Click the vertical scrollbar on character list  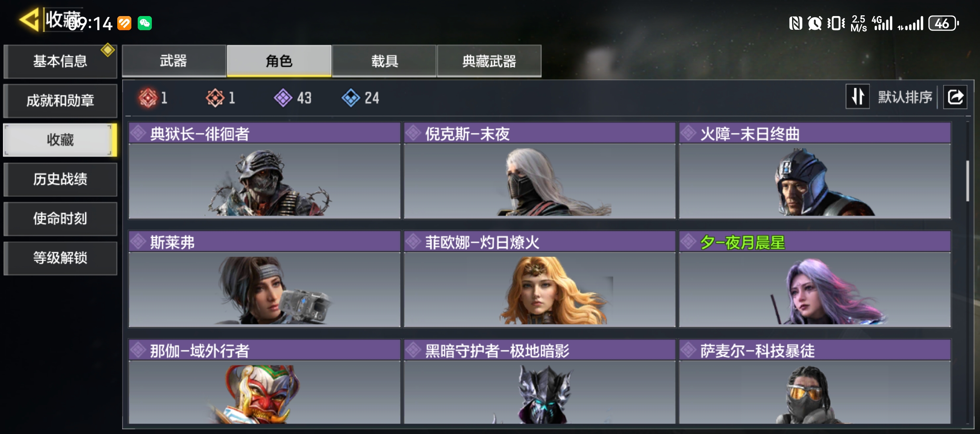coord(968,181)
